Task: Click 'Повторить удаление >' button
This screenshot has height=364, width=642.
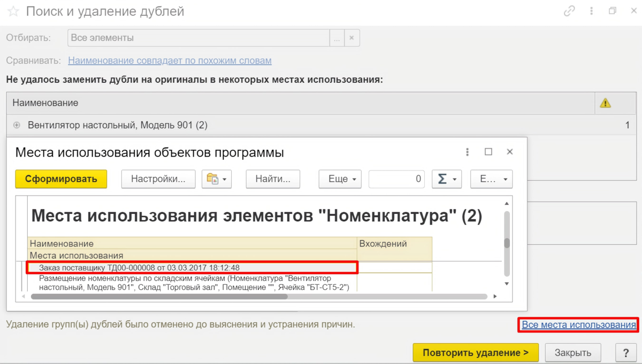Action: coord(476,353)
